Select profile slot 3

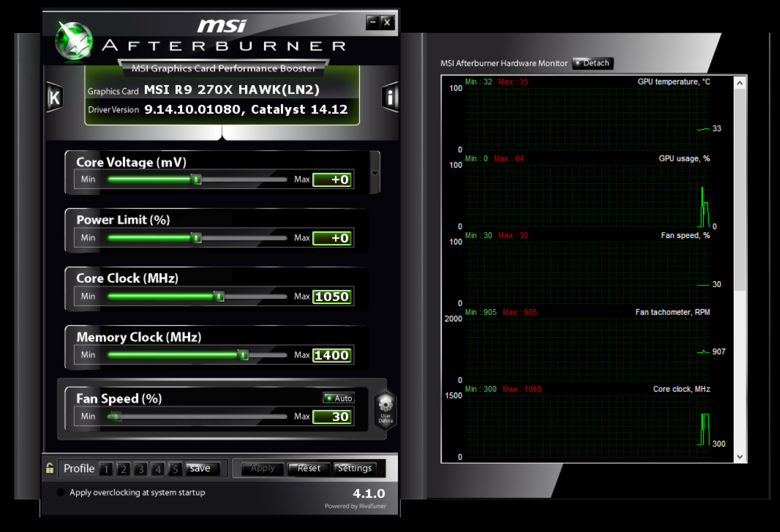point(140,469)
